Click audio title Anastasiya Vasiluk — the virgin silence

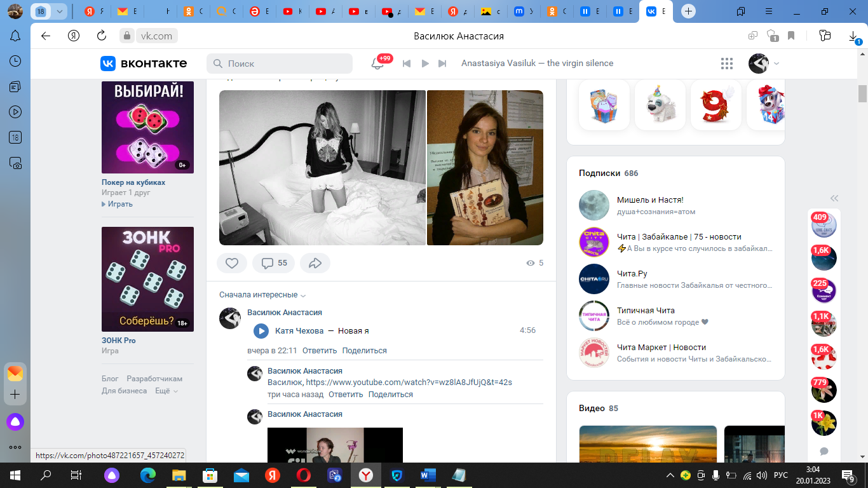(537, 64)
